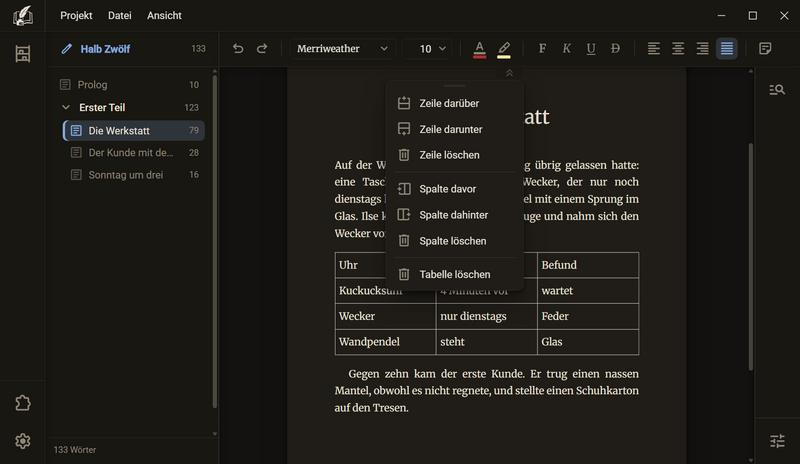Undo the last edit
800x464 pixels.
click(x=238, y=48)
